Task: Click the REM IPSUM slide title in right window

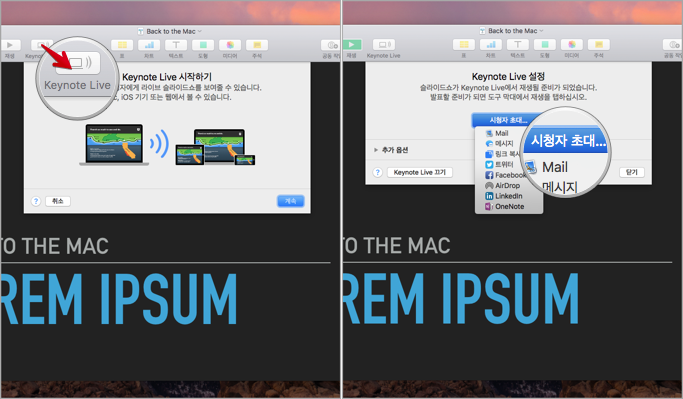Action: [x=461, y=299]
